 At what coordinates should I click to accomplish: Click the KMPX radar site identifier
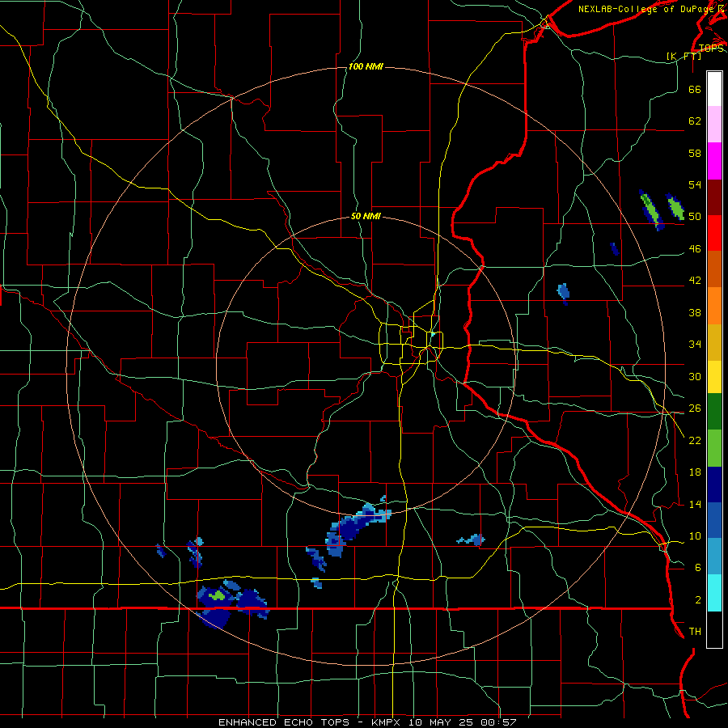387,722
